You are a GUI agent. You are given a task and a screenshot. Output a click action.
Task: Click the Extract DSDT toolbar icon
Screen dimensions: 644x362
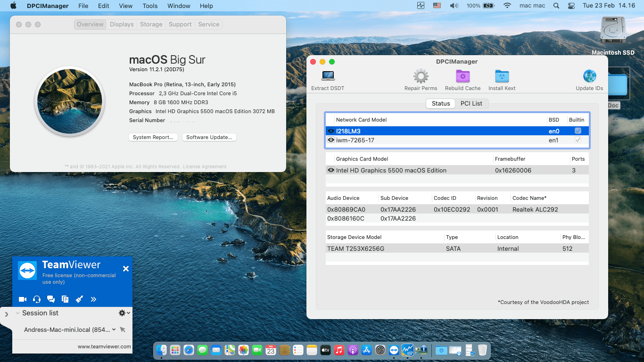click(328, 76)
